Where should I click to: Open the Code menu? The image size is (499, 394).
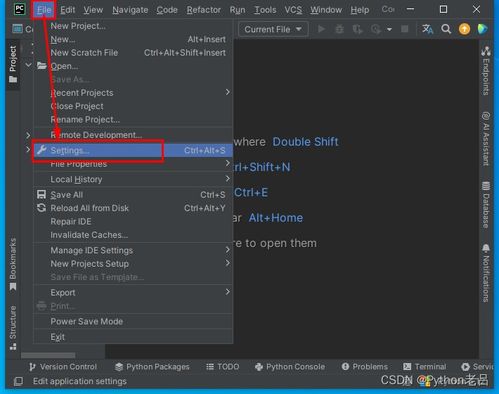(x=167, y=10)
